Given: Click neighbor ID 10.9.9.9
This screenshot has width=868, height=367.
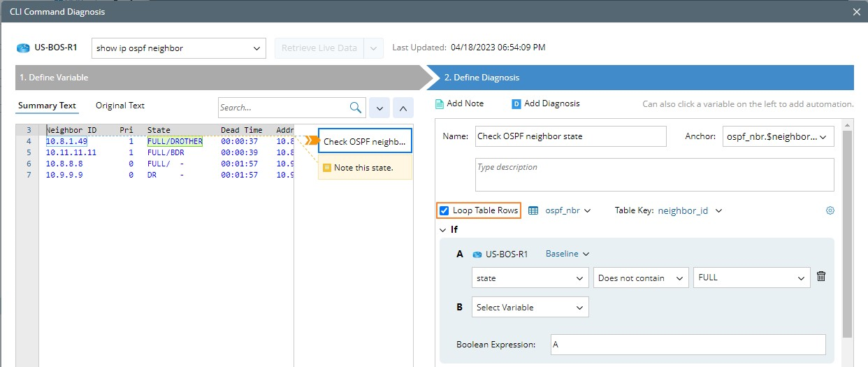Looking at the screenshot, I should tap(64, 175).
